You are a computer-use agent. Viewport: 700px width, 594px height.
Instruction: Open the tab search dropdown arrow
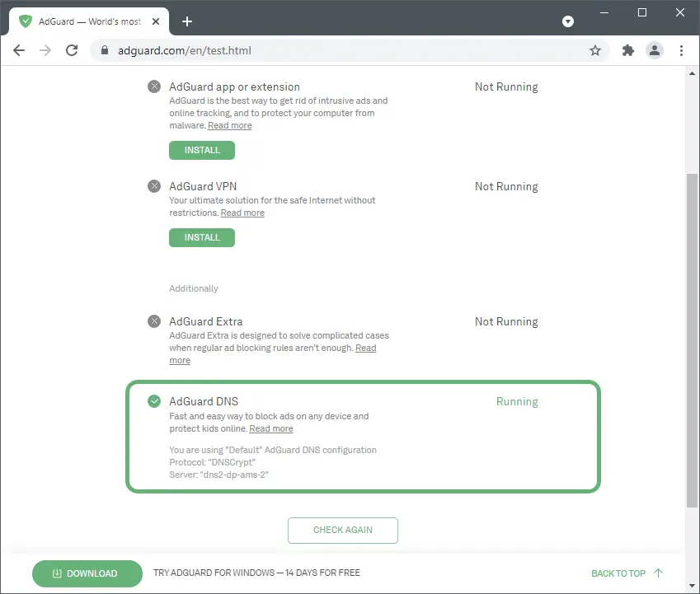(568, 21)
